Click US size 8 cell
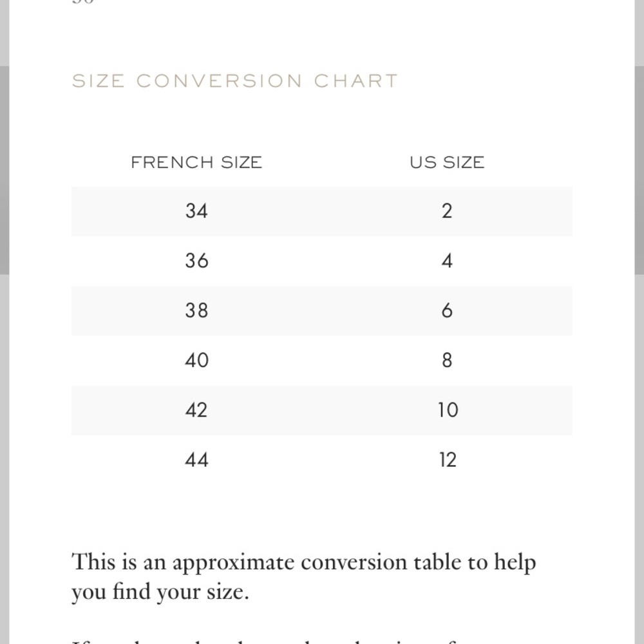 [x=448, y=360]
